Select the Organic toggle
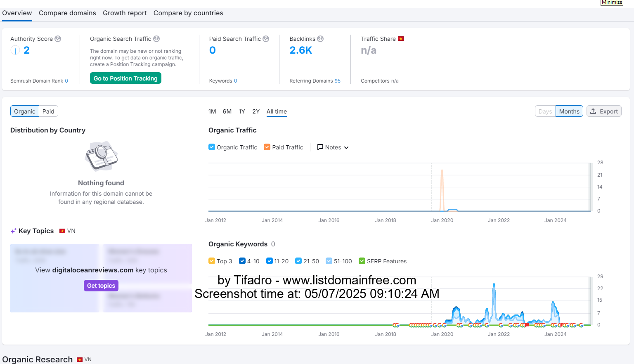The width and height of the screenshot is (634, 364). point(25,111)
